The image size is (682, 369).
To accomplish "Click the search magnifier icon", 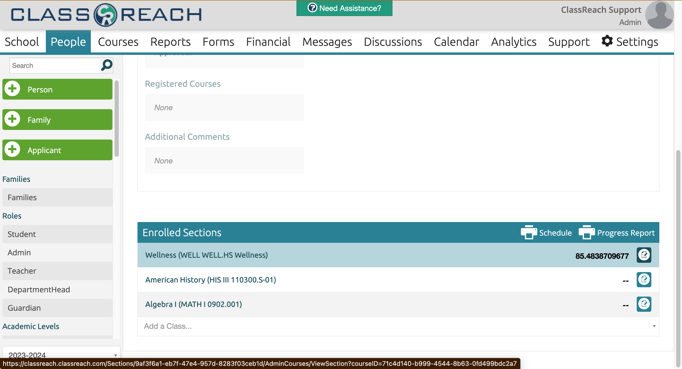I will point(107,65).
